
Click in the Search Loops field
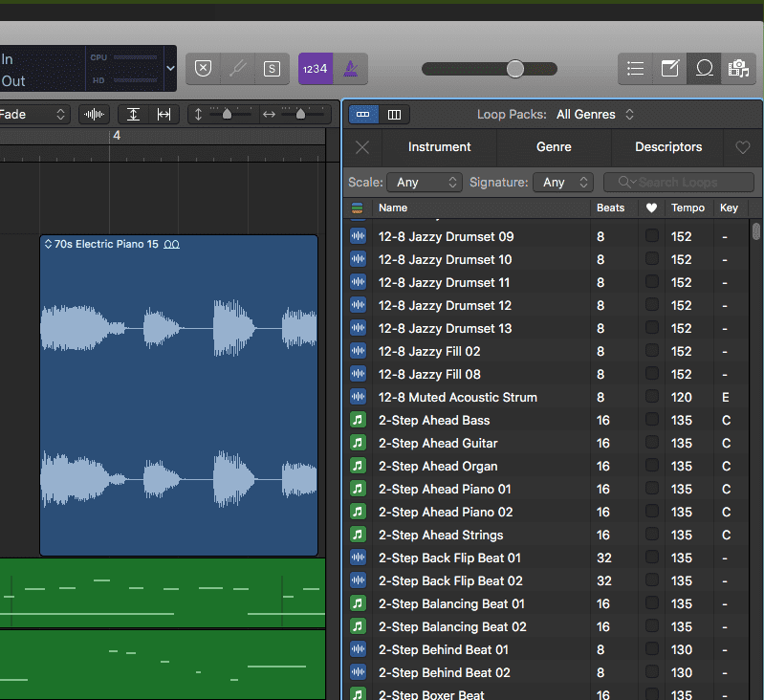(x=678, y=183)
